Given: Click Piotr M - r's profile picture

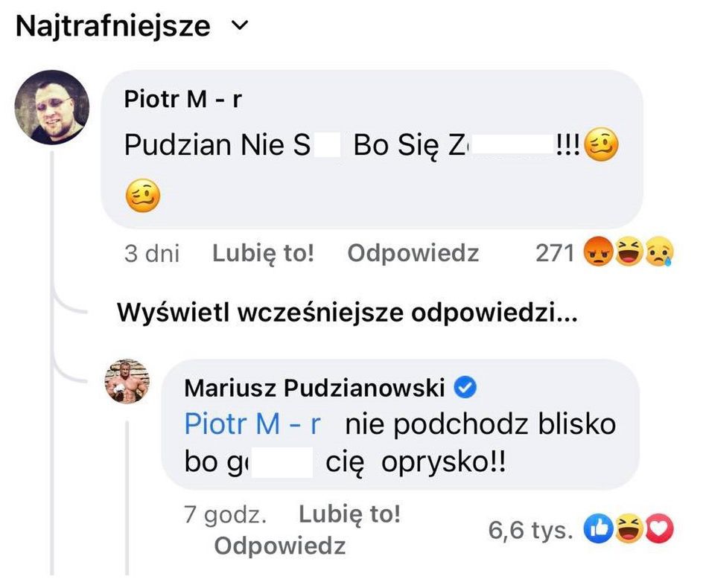Looking at the screenshot, I should pos(51,106).
